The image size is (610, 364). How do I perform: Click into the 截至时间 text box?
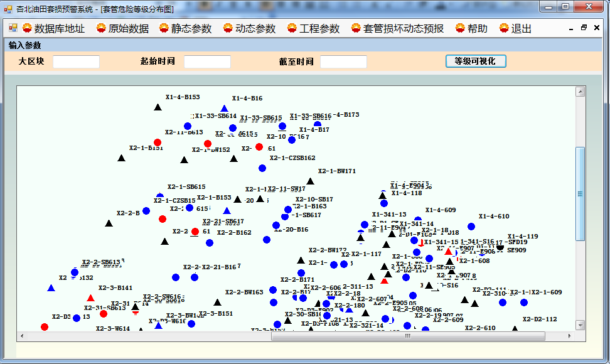click(343, 62)
